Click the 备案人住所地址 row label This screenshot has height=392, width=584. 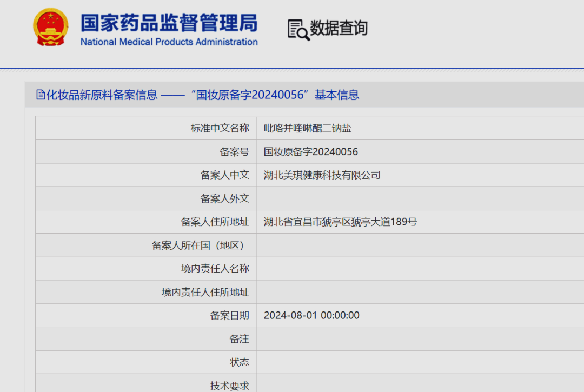[215, 222]
